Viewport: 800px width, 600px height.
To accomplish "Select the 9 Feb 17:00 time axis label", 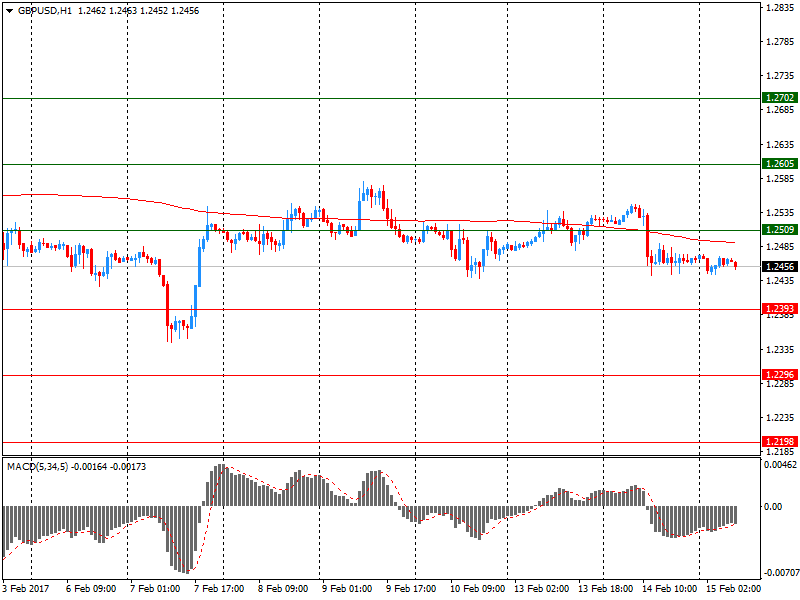I will coord(411,589).
